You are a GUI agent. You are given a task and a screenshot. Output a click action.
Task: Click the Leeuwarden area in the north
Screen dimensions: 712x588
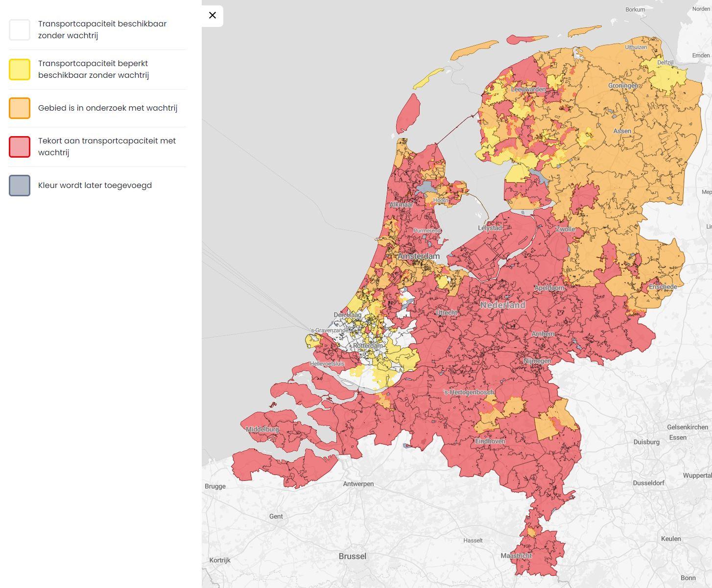529,89
